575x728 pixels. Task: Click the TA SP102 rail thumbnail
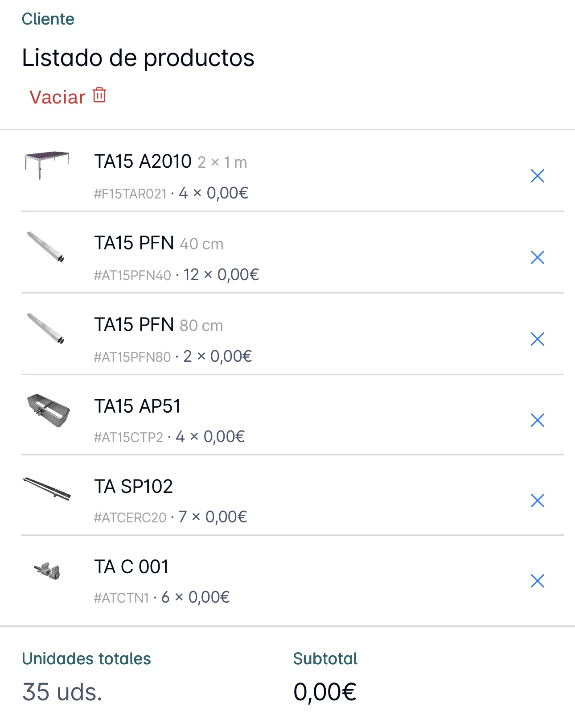coord(47,489)
